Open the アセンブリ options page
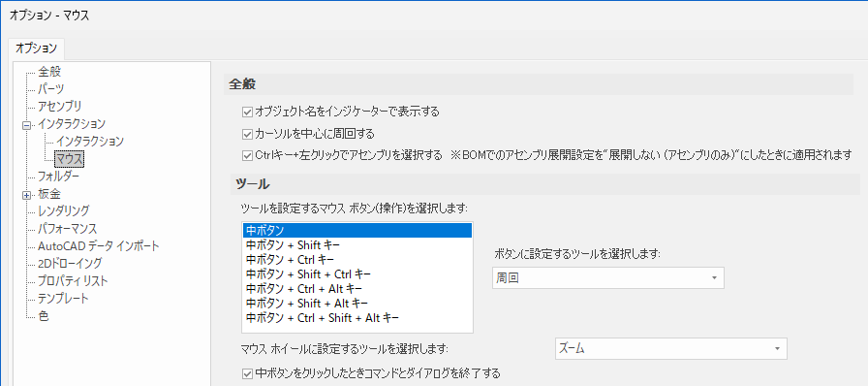 pos(60,106)
